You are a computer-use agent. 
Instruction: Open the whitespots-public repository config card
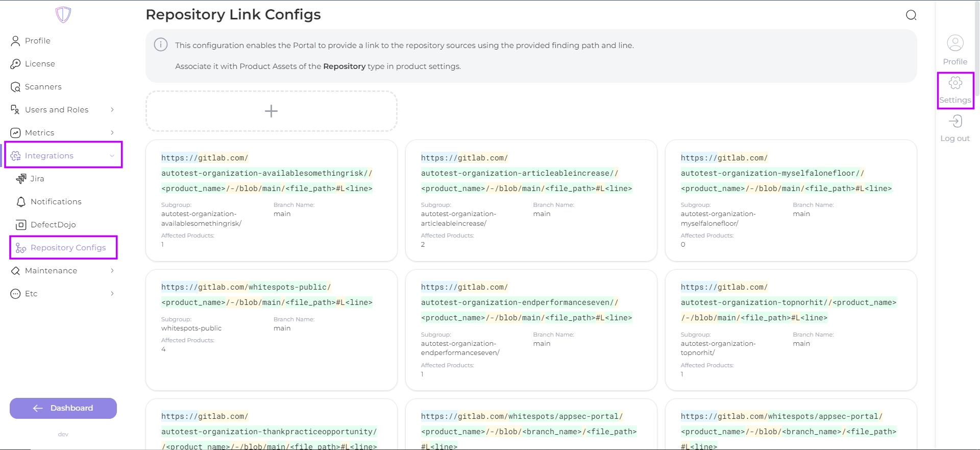[271, 329]
